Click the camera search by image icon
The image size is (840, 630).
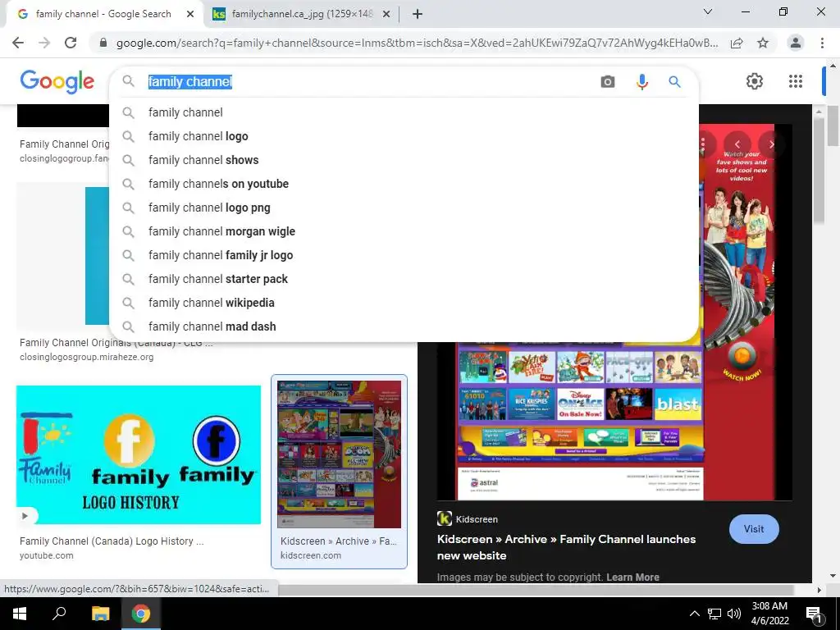[x=608, y=81]
